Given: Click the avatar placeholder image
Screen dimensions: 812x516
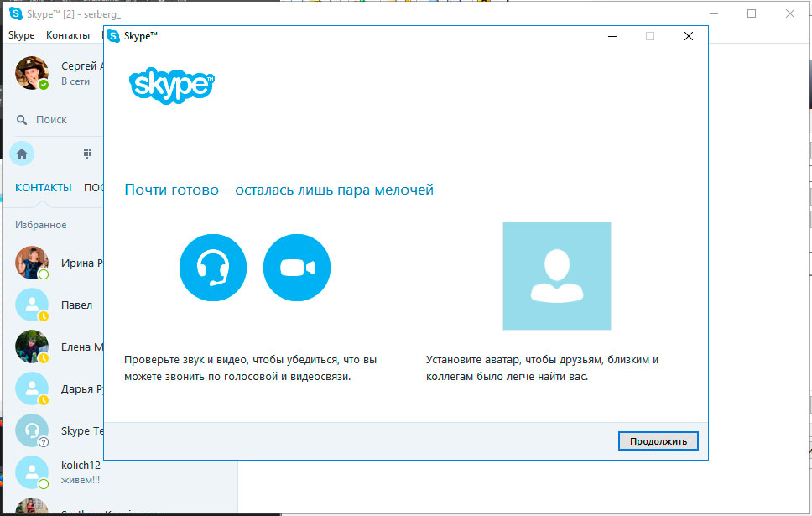Looking at the screenshot, I should pos(557,276).
